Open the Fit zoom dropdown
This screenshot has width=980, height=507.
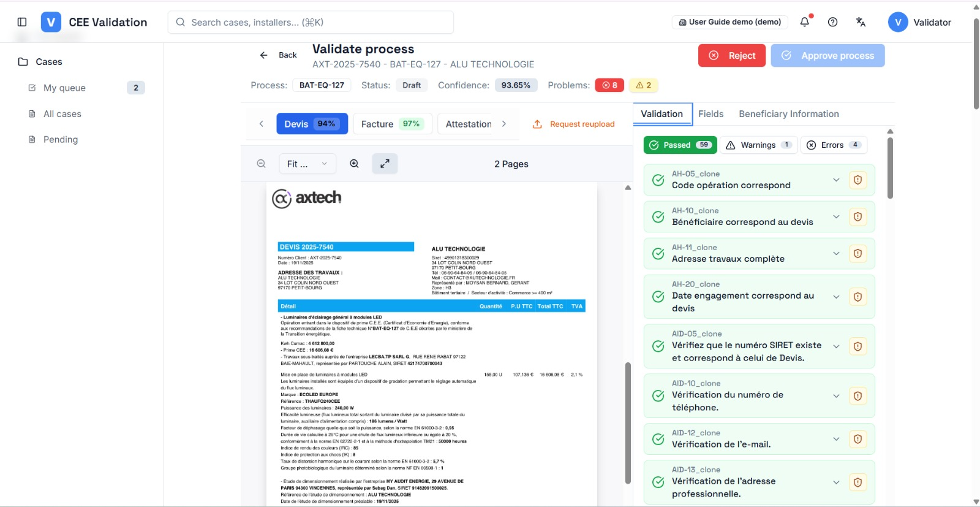[x=308, y=164]
